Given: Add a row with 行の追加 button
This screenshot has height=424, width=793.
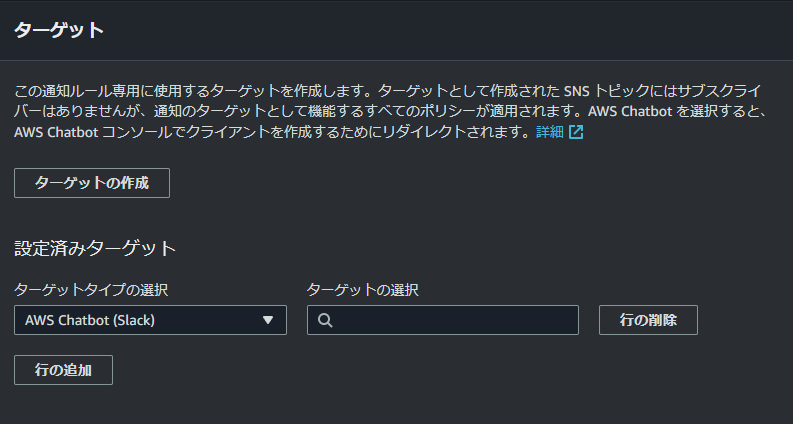Looking at the screenshot, I should click(63, 370).
